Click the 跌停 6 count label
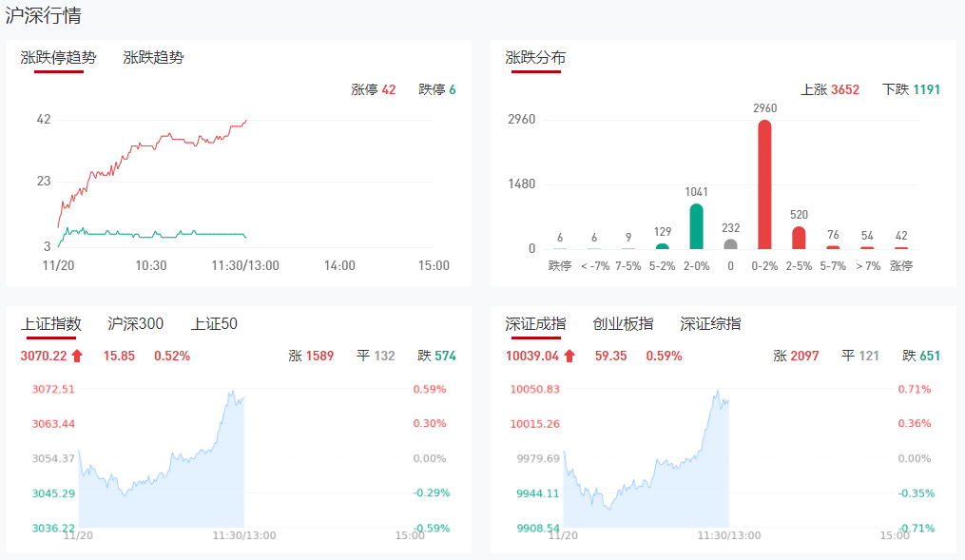The height and width of the screenshot is (560, 965). [436, 89]
